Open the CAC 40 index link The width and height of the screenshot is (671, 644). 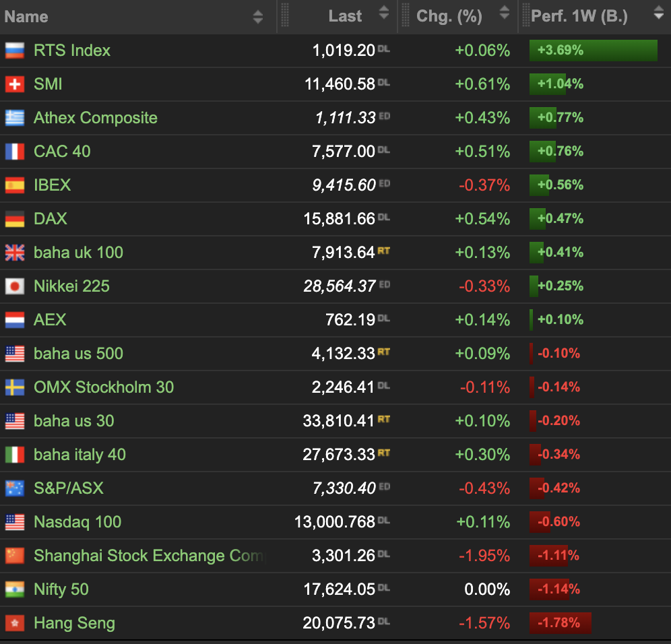(62, 152)
